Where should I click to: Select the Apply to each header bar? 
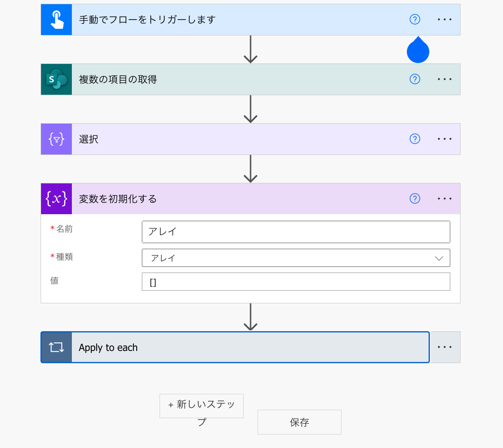(233, 347)
